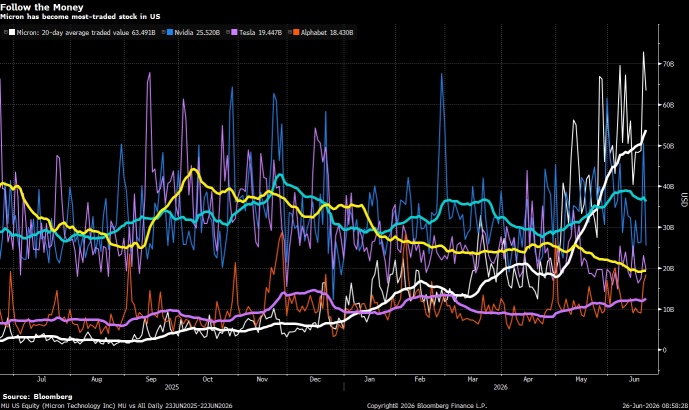Click the 20B y-axis label
Image resolution: width=689 pixels, height=410 pixels.
point(668,268)
